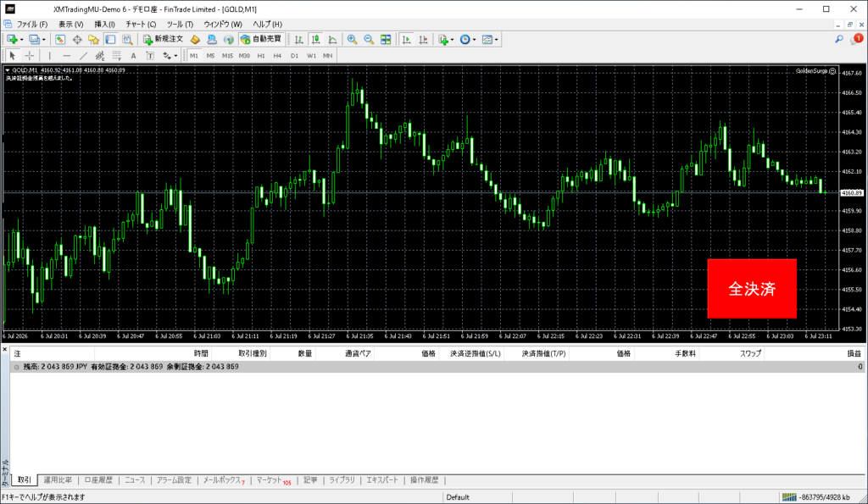The height and width of the screenshot is (504, 868).
Task: Open the ヘルプ (H) menu
Action: tap(267, 25)
